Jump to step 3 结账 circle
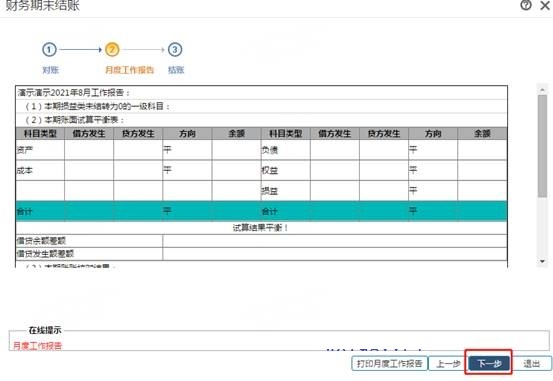Viewport: 553px width, 381px height. [x=175, y=50]
